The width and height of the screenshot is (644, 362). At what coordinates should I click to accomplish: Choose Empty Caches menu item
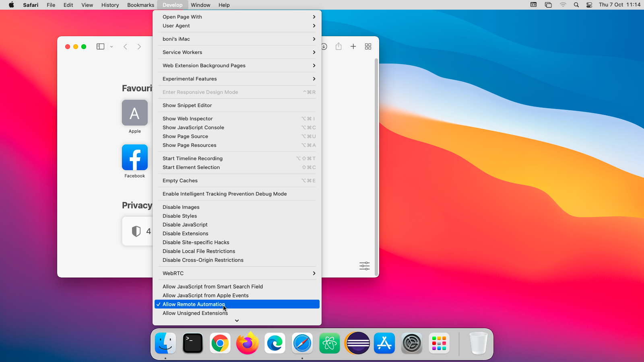[180, 181]
